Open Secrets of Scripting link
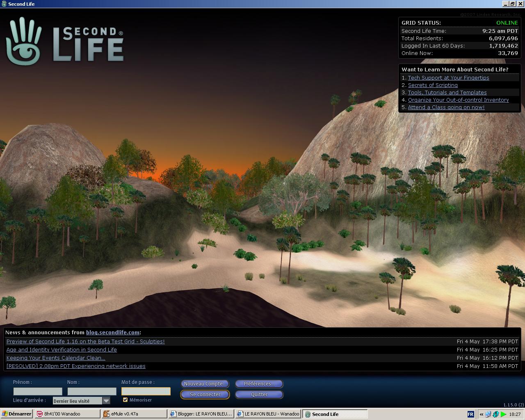Screen dimensions: 525x420 [x=433, y=85]
